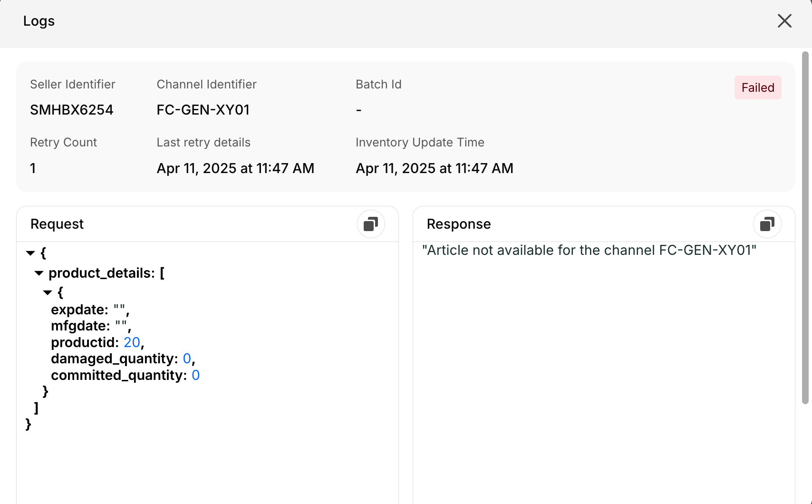Click the "Article not available" response message
The image size is (812, 504).
(589, 250)
